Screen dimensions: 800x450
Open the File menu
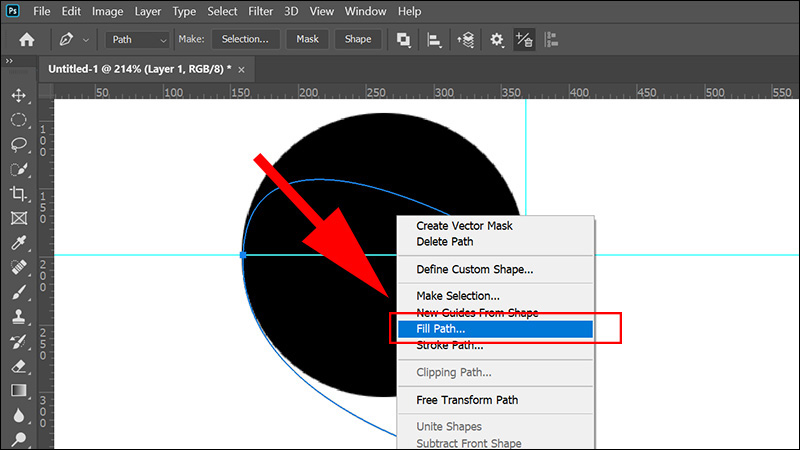click(42, 11)
